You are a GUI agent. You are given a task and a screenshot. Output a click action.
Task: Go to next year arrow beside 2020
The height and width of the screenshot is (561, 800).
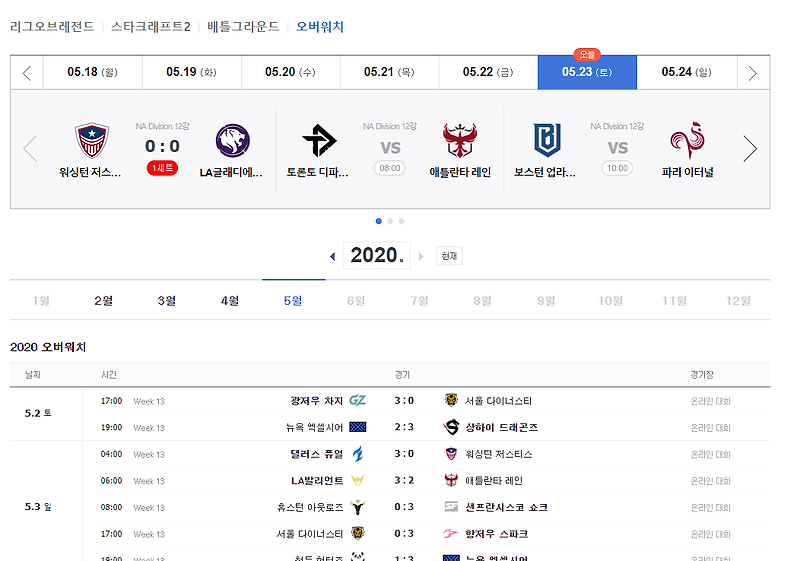click(421, 256)
